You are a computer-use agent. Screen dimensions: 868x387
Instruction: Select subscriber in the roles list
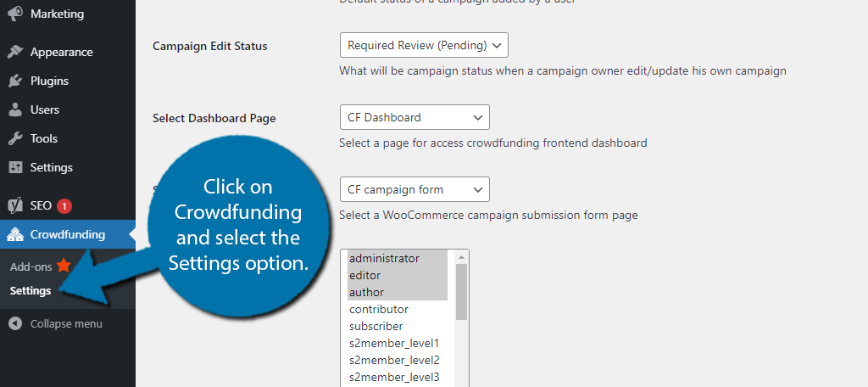(x=398, y=326)
